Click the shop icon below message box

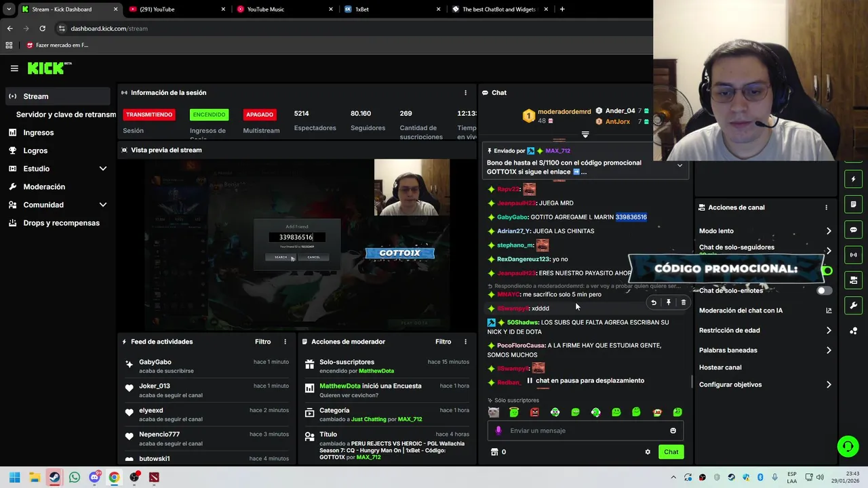click(494, 452)
